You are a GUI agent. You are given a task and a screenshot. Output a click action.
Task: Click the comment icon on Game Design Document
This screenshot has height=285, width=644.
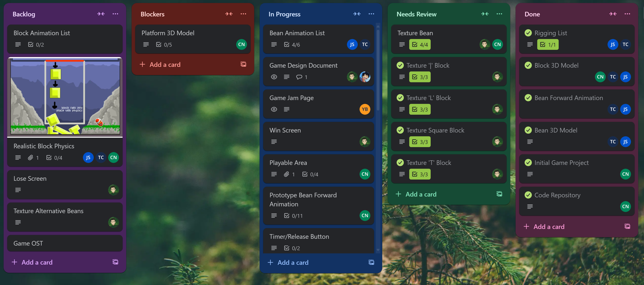click(x=299, y=77)
